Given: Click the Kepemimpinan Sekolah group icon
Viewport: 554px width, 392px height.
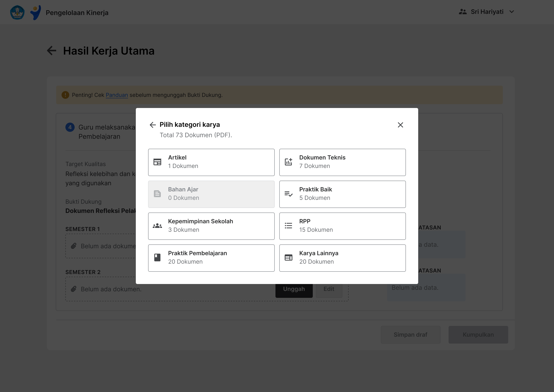Looking at the screenshot, I should 157,226.
